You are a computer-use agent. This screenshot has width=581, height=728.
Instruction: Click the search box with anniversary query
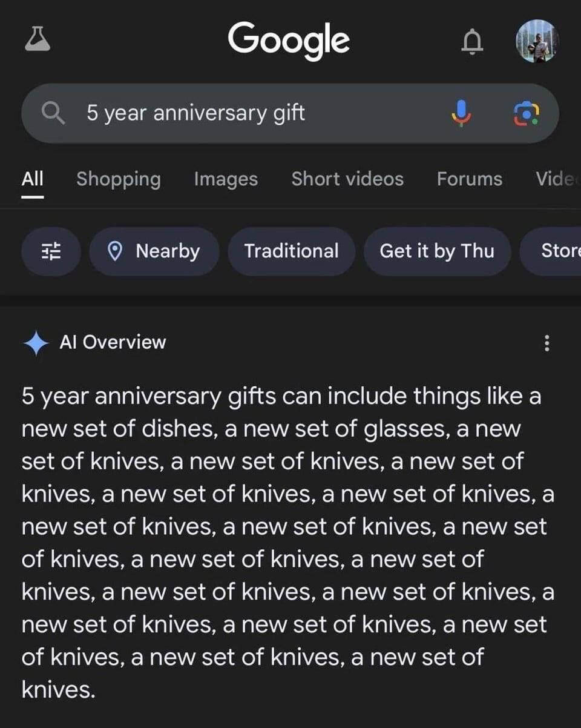tap(254, 113)
